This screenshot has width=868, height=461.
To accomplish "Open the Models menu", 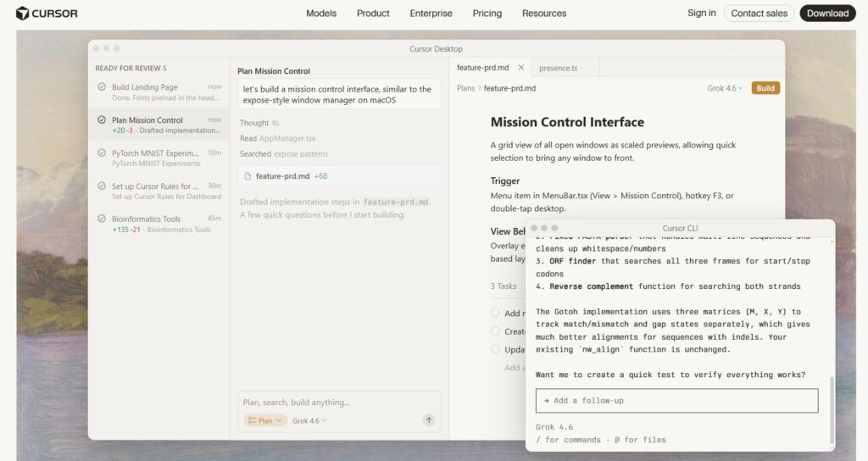I will [321, 14].
